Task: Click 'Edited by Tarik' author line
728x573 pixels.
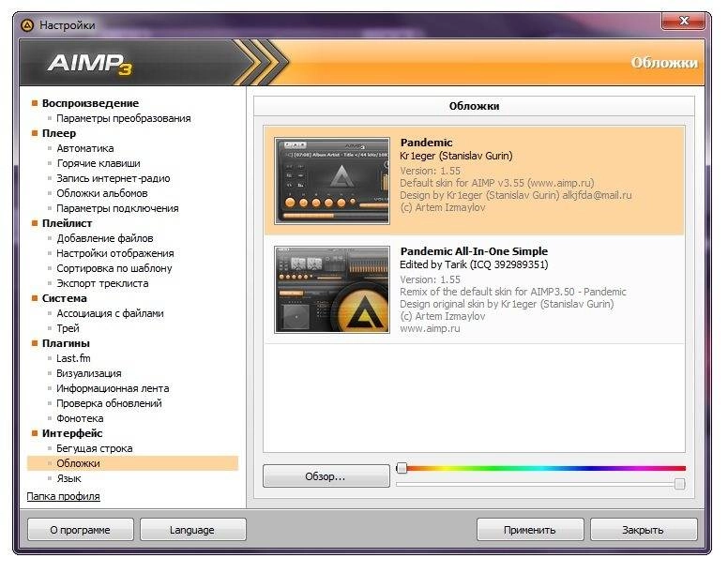Action: coord(474,264)
